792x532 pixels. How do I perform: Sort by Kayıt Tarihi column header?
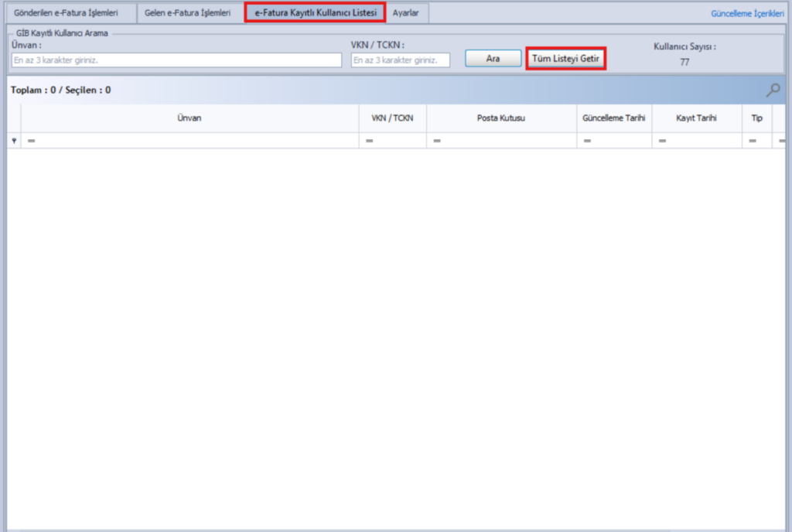pos(697,118)
